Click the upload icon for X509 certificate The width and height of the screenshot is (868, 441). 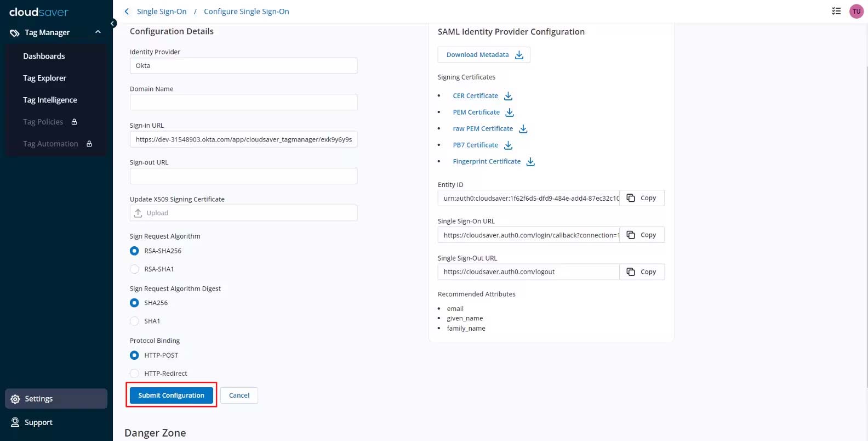coord(138,213)
